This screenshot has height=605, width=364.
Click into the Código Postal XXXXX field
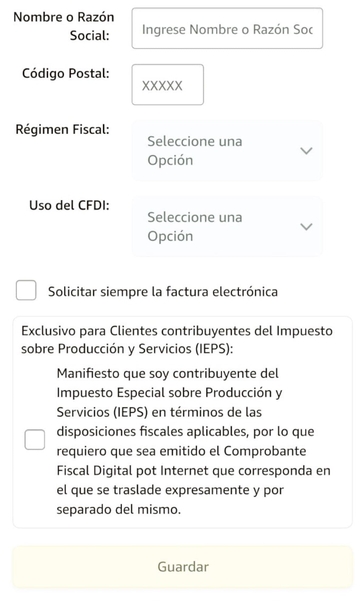coord(167,85)
